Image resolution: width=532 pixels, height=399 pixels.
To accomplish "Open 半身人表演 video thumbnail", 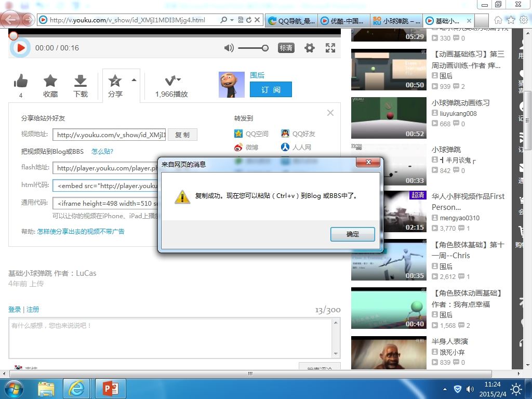I will [389, 353].
